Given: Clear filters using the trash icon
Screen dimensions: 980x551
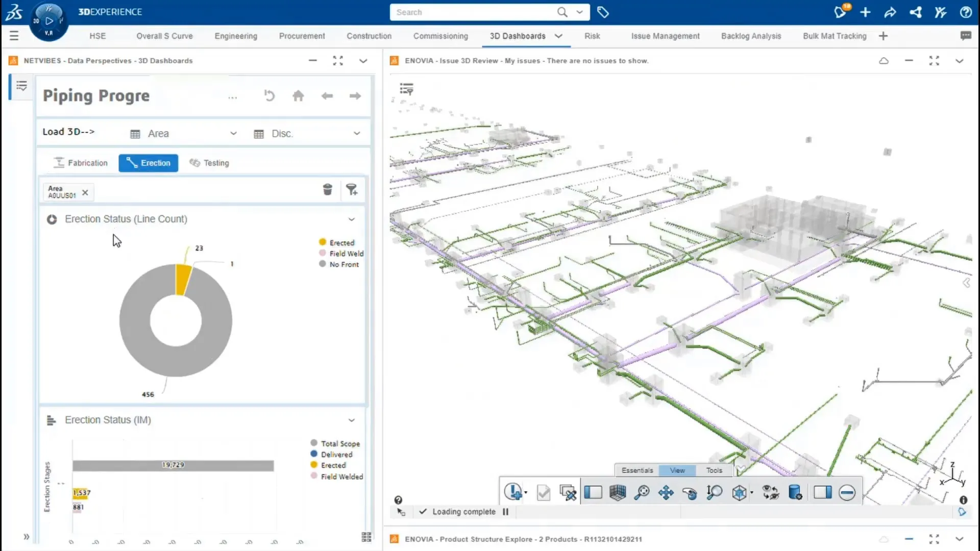Looking at the screenshot, I should pos(328,190).
